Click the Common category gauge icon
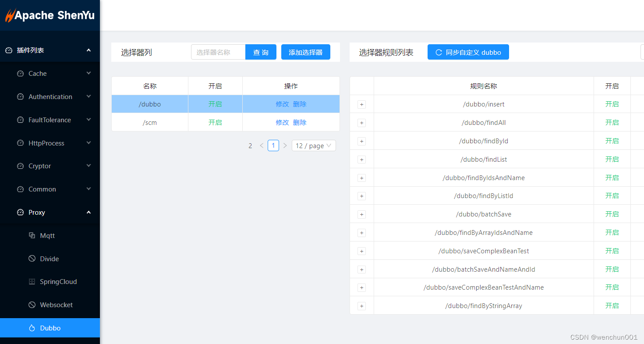 coord(20,189)
